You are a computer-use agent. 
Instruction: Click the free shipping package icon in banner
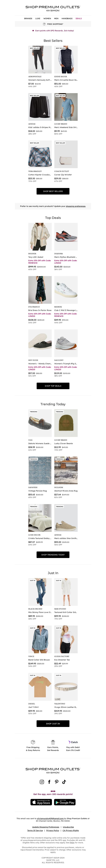point(44,24)
